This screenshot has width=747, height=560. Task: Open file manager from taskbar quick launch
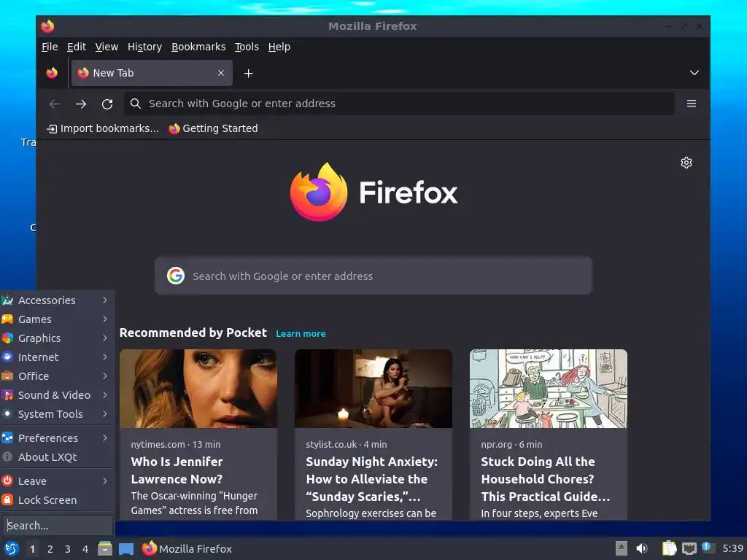[x=105, y=548]
